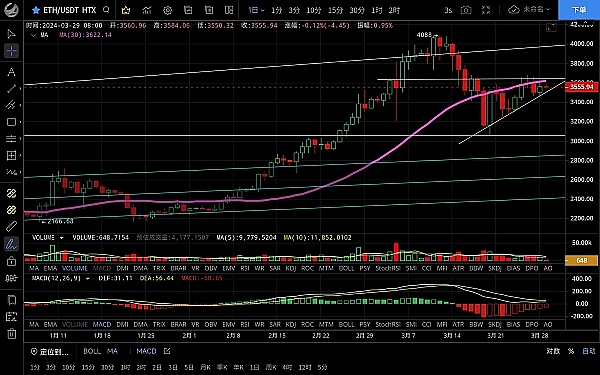Click the 4088 high price label
The image size is (600, 375).
[x=424, y=35]
